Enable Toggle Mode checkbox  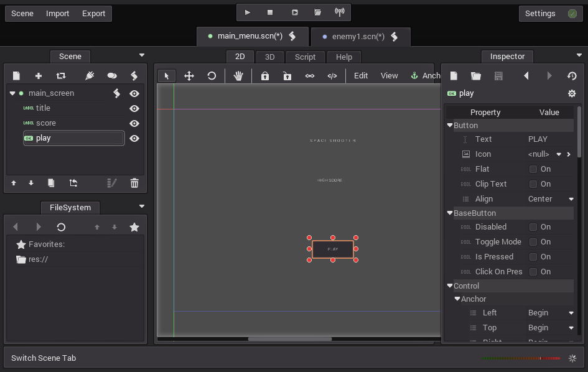(x=533, y=242)
